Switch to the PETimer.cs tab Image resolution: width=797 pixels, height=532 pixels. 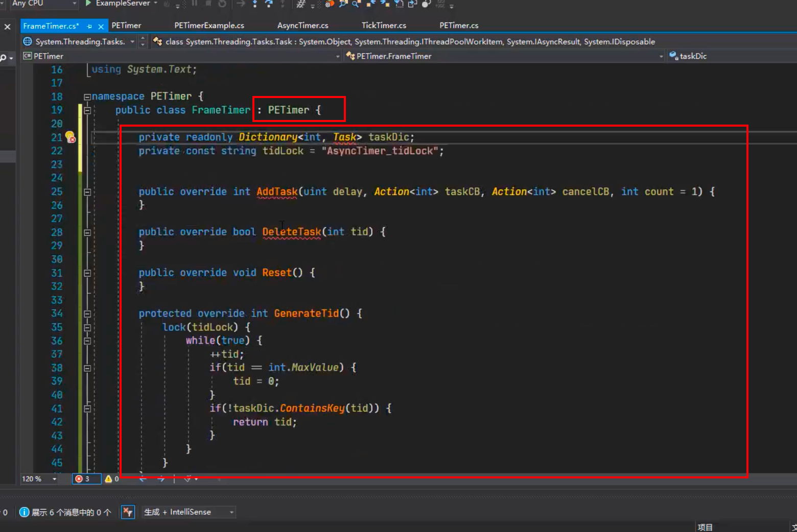[459, 26]
